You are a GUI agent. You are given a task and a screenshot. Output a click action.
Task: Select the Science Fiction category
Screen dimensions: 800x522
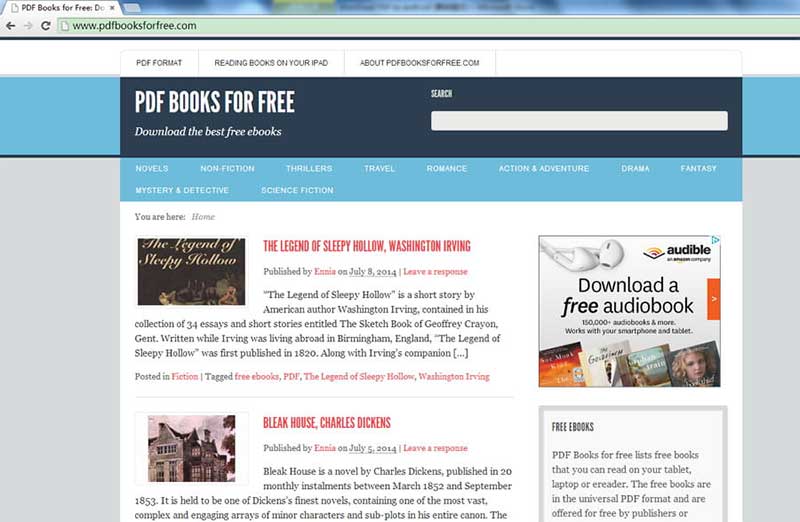tap(297, 190)
